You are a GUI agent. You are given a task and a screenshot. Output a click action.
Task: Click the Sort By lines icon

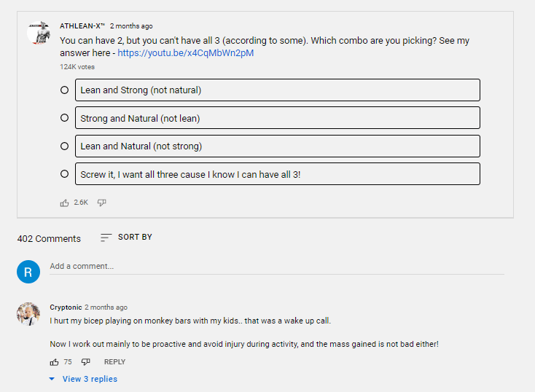[x=106, y=238]
